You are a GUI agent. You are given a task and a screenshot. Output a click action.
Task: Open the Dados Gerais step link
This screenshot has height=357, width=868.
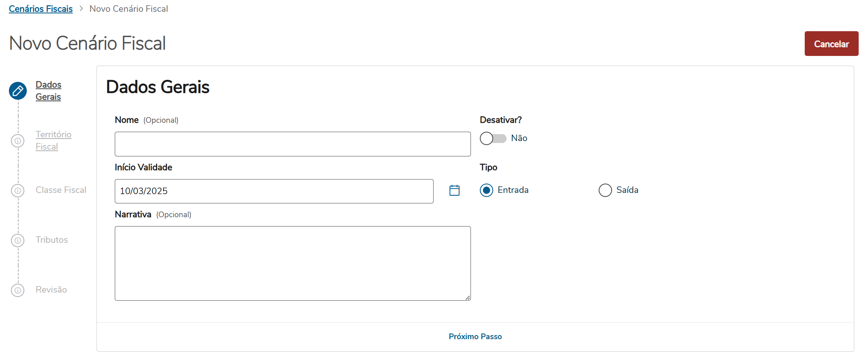(48, 91)
